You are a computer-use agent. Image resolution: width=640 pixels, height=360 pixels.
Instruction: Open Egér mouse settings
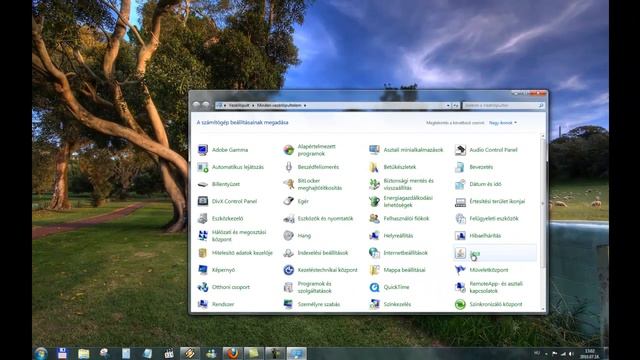click(296, 201)
